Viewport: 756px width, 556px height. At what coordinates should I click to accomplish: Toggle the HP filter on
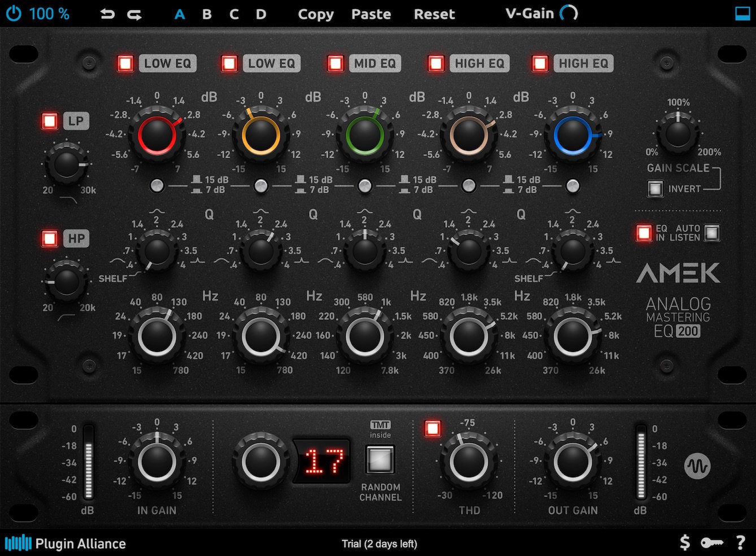[50, 239]
